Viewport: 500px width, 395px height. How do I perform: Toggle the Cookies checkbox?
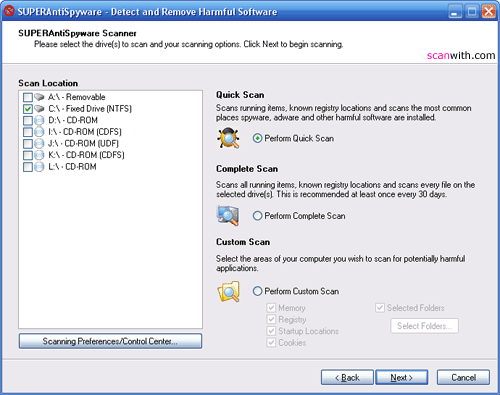271,342
